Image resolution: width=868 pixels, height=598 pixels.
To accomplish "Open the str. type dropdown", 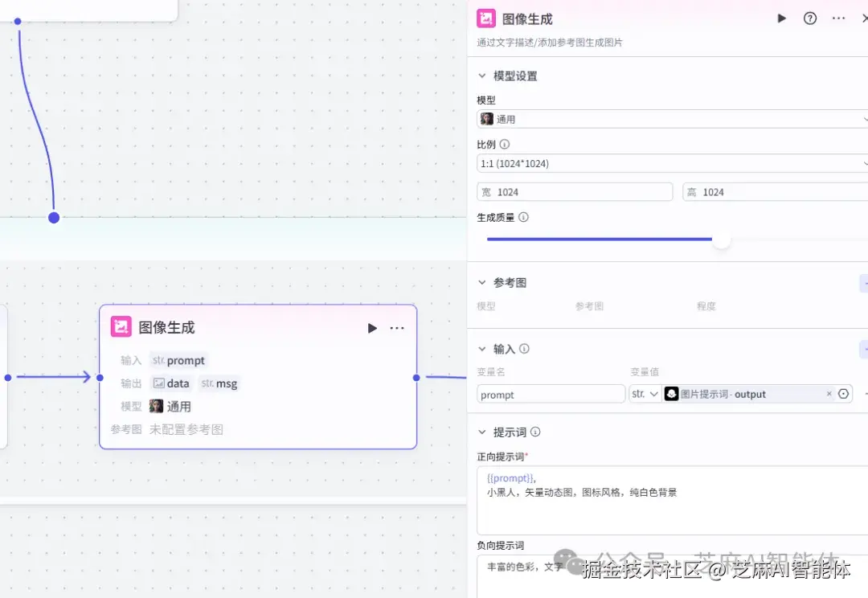I will click(x=645, y=394).
